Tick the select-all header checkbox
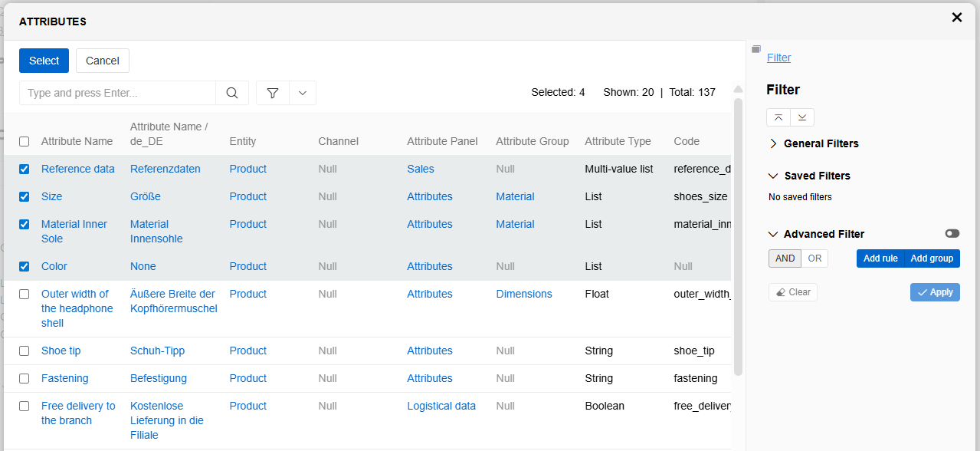This screenshot has height=451, width=980. (x=25, y=141)
